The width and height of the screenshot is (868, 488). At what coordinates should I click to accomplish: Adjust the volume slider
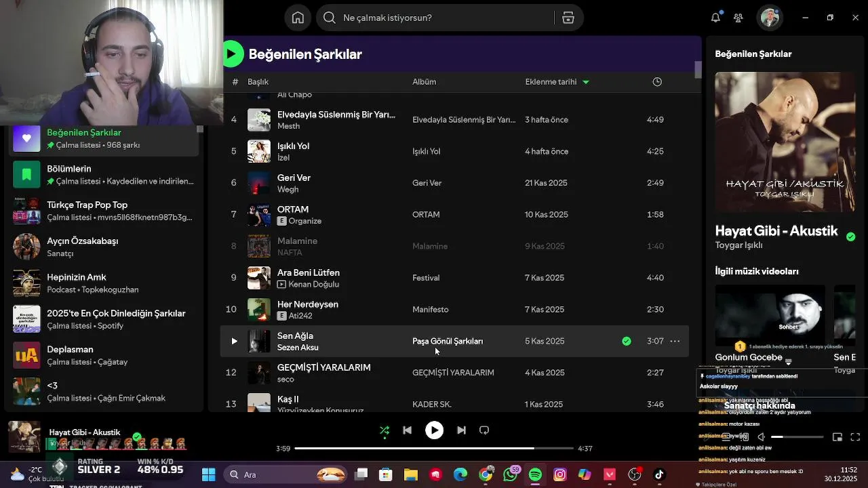click(797, 437)
